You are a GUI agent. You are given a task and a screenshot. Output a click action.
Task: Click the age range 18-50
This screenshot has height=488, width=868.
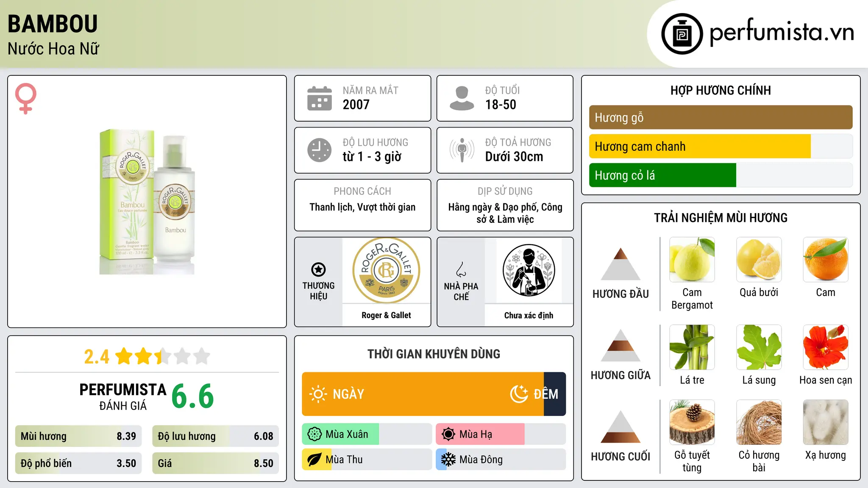[x=501, y=105]
